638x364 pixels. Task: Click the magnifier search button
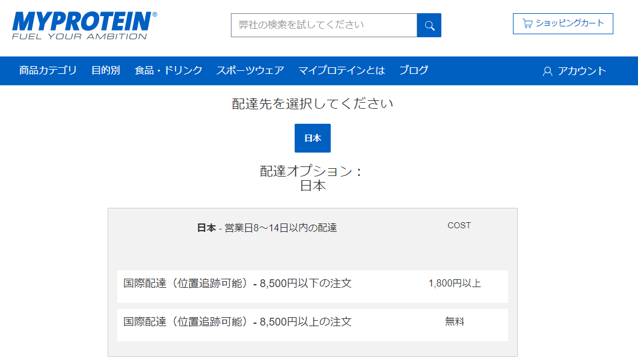pyautogui.click(x=429, y=25)
